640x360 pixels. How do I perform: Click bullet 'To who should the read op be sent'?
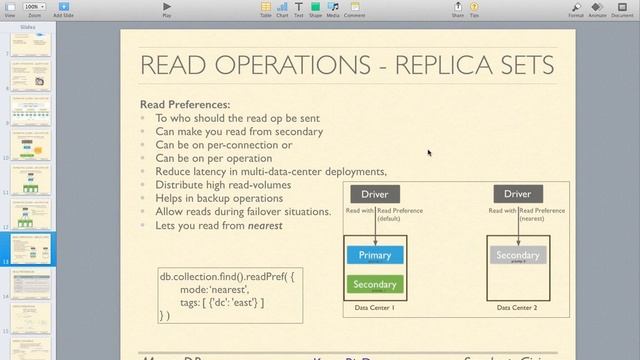pyautogui.click(x=238, y=118)
